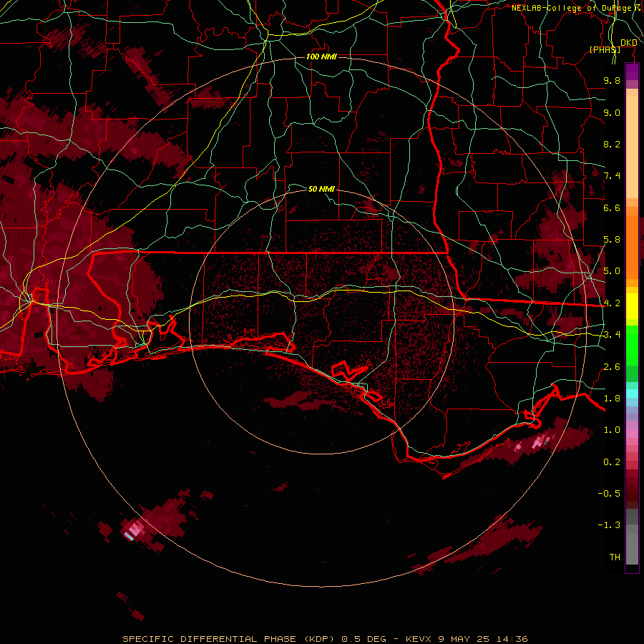Click the 8.2 value on the color scale
This screenshot has width=644, height=644.
point(612,144)
